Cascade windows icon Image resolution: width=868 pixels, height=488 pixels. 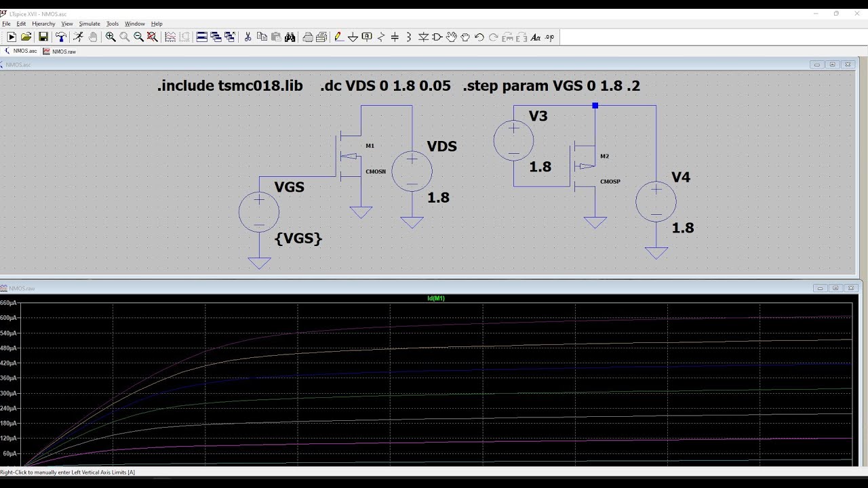pyautogui.click(x=230, y=37)
